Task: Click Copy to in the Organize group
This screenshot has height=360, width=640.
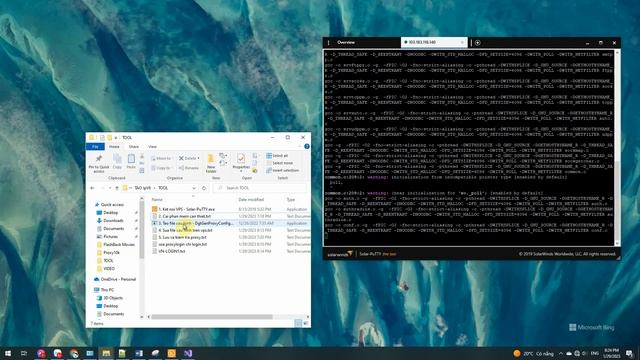Action: point(161,168)
